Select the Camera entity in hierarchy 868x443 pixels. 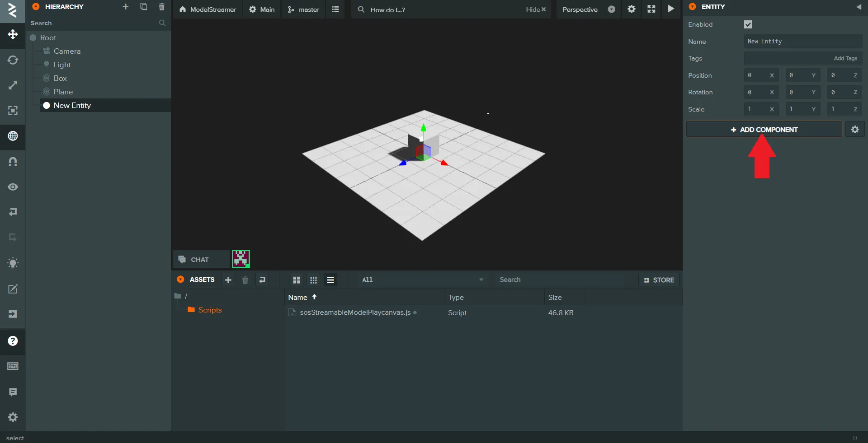pyautogui.click(x=67, y=51)
